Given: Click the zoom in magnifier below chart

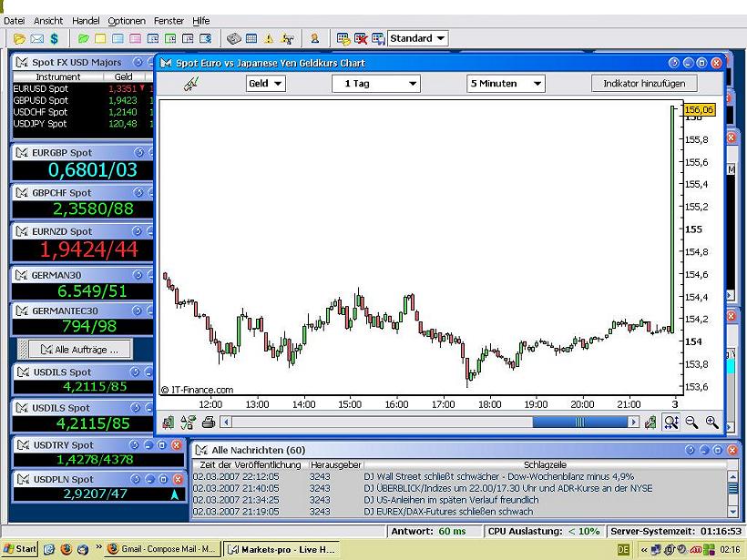Looking at the screenshot, I should 711,422.
